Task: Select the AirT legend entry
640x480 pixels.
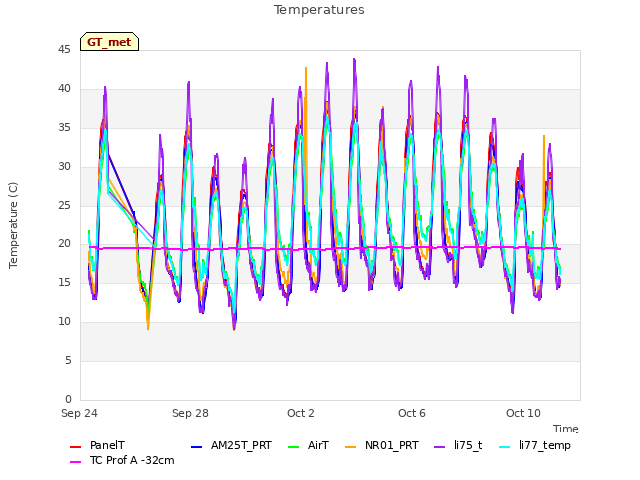Action: click(x=309, y=446)
